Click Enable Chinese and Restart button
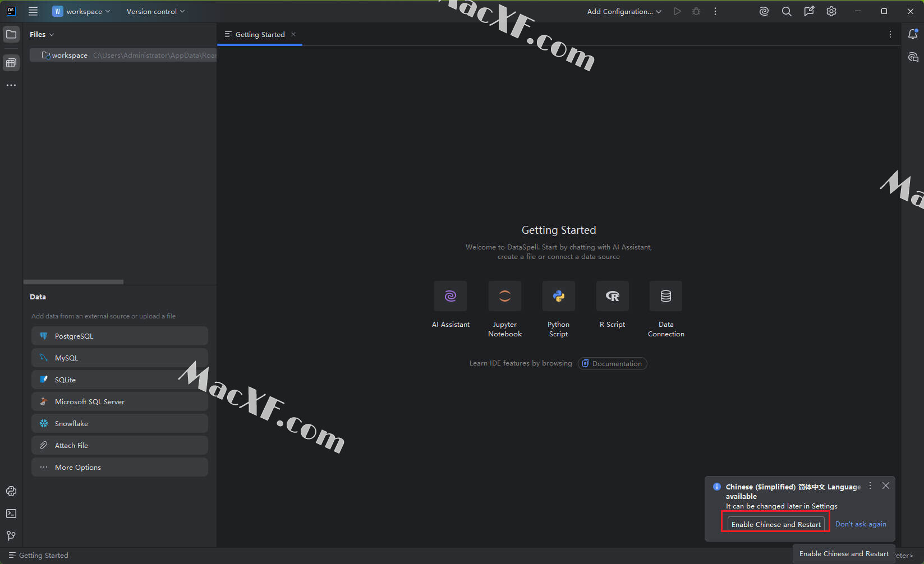 776,524
